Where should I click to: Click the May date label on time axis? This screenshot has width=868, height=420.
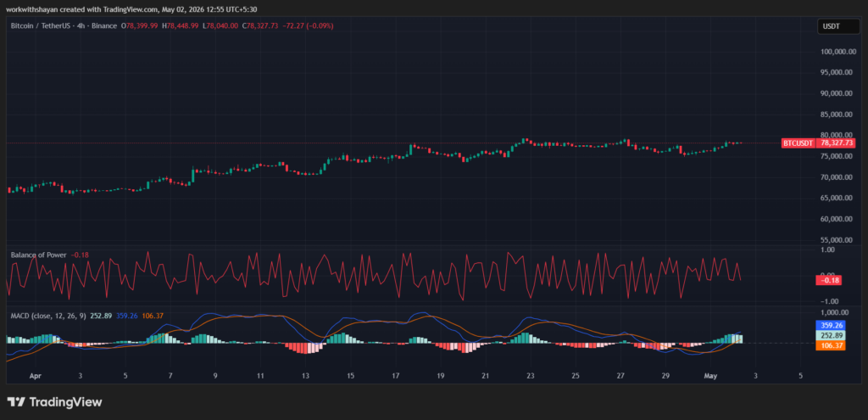click(710, 376)
